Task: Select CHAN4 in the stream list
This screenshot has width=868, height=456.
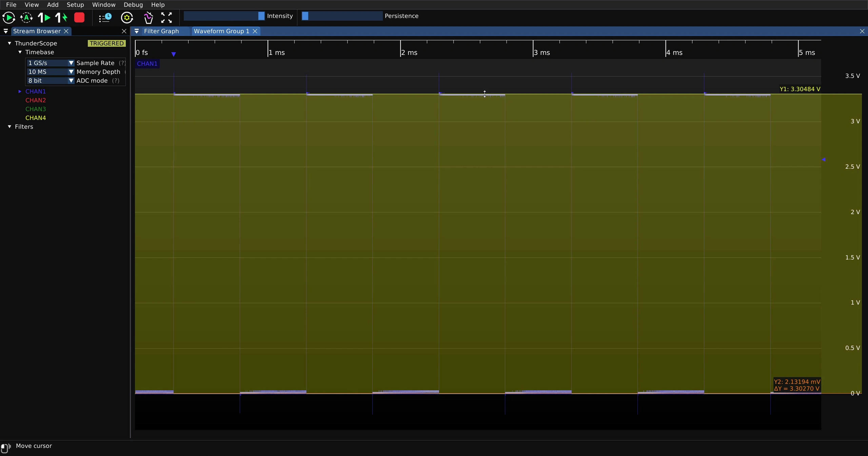Action: pyautogui.click(x=36, y=118)
